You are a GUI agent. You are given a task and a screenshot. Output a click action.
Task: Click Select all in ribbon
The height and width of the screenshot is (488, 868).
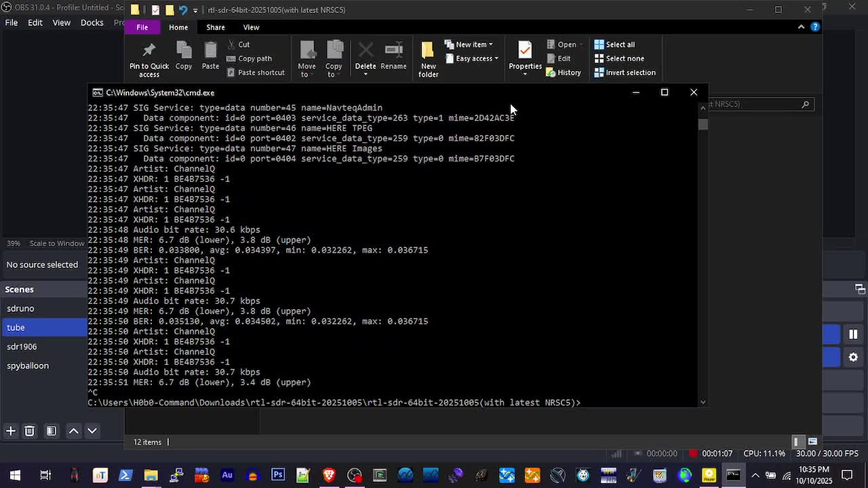614,45
